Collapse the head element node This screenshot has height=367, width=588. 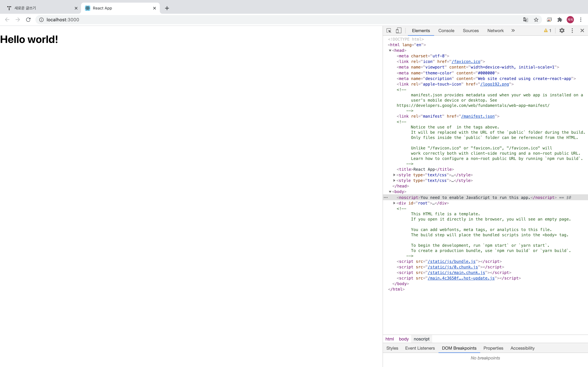[x=390, y=50]
